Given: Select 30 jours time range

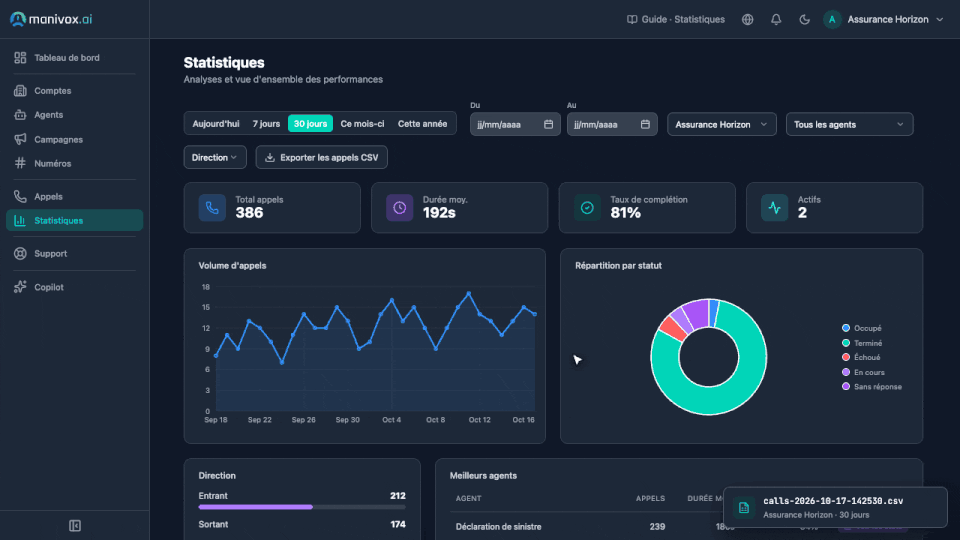Looking at the screenshot, I should coord(310,124).
